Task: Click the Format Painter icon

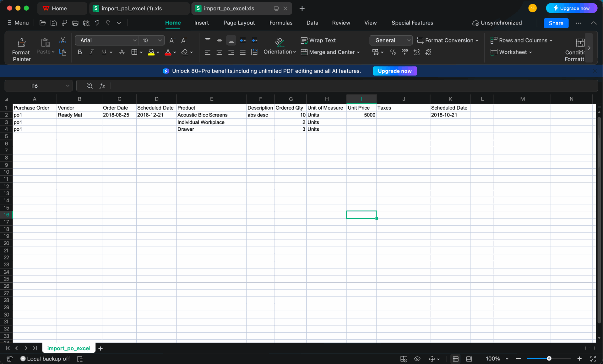Action: tap(21, 43)
